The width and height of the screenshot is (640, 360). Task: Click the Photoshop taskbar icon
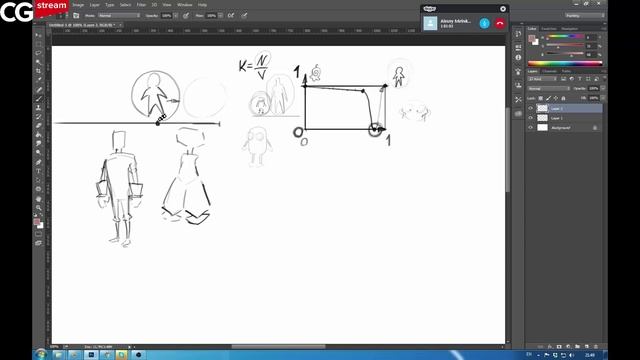pos(91,355)
